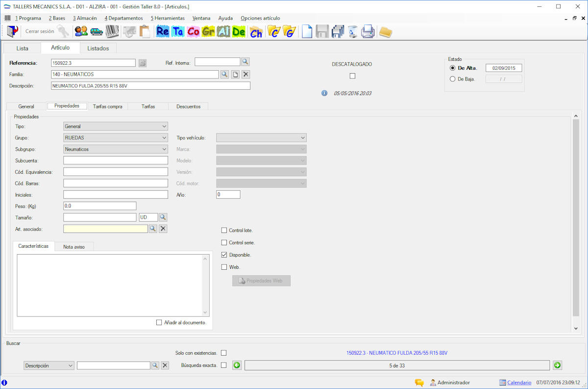Open the Subgrupo dropdown showing Neumaticos
Image resolution: width=588 pixels, height=389 pixels.
point(116,149)
